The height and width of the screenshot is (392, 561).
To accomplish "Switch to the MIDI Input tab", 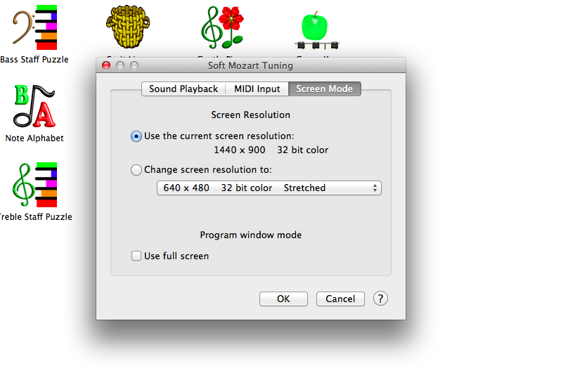I will 257,89.
